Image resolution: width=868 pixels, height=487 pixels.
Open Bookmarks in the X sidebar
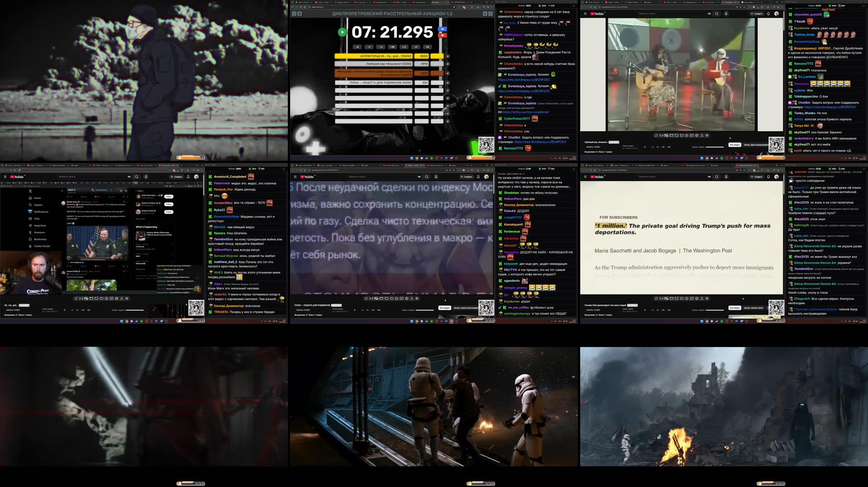[40, 239]
